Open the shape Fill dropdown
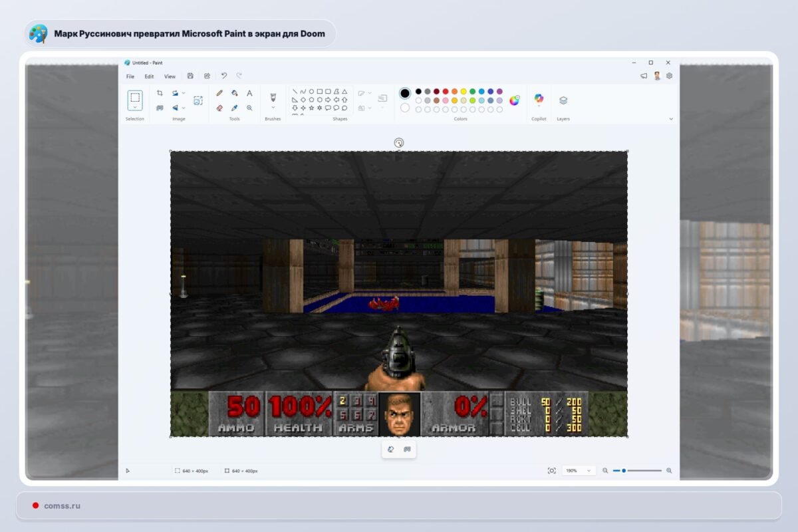The height and width of the screenshot is (532, 798). click(364, 108)
